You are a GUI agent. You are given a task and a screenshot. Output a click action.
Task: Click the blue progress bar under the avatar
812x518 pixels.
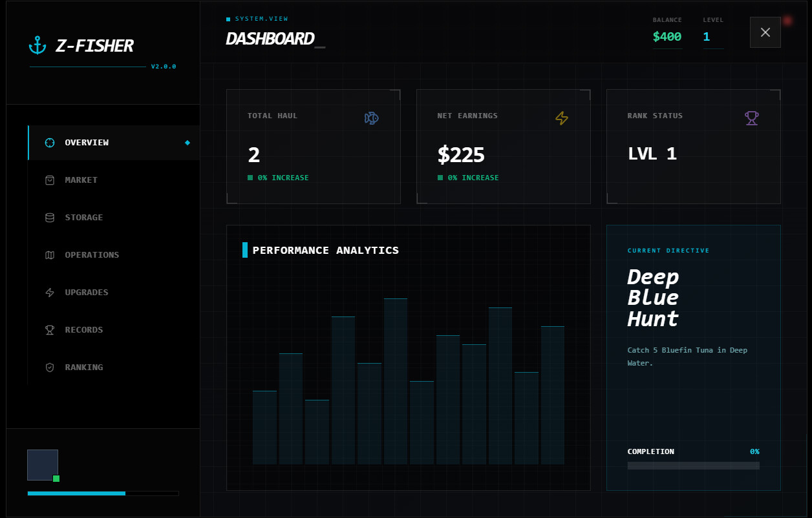pos(76,493)
